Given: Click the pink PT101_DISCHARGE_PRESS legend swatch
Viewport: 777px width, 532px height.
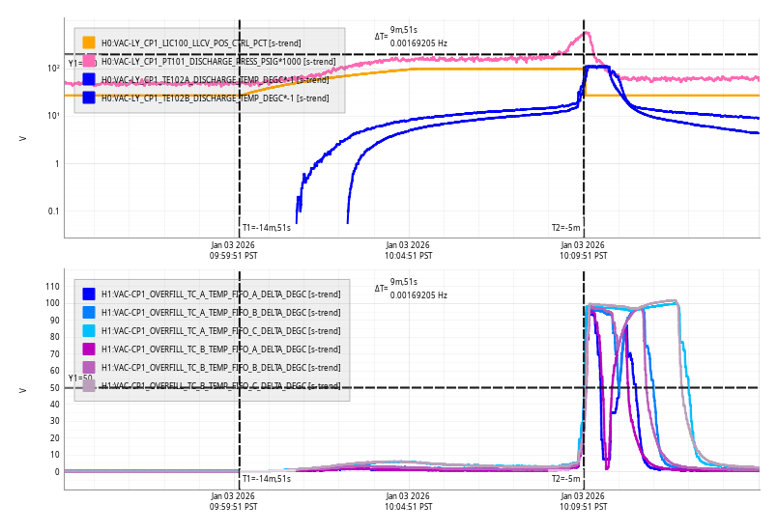Looking at the screenshot, I should pyautogui.click(x=89, y=61).
